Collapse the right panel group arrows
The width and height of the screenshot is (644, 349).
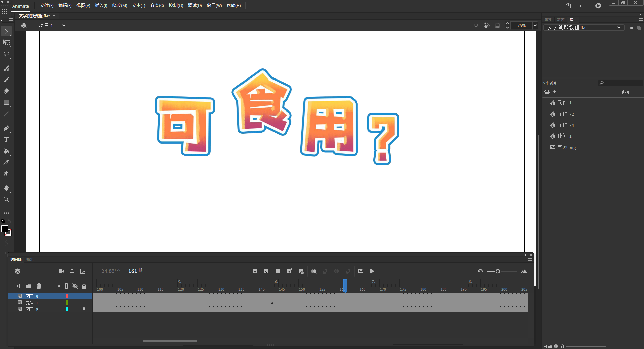tap(641, 15)
